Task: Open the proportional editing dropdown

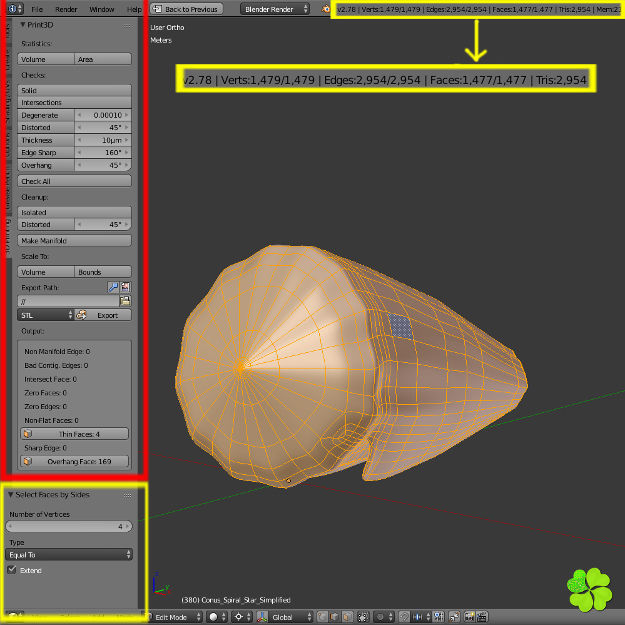Action: pyautogui.click(x=384, y=617)
